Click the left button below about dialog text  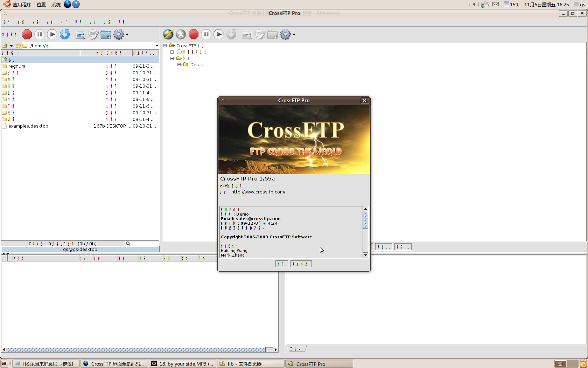pyautogui.click(x=282, y=264)
